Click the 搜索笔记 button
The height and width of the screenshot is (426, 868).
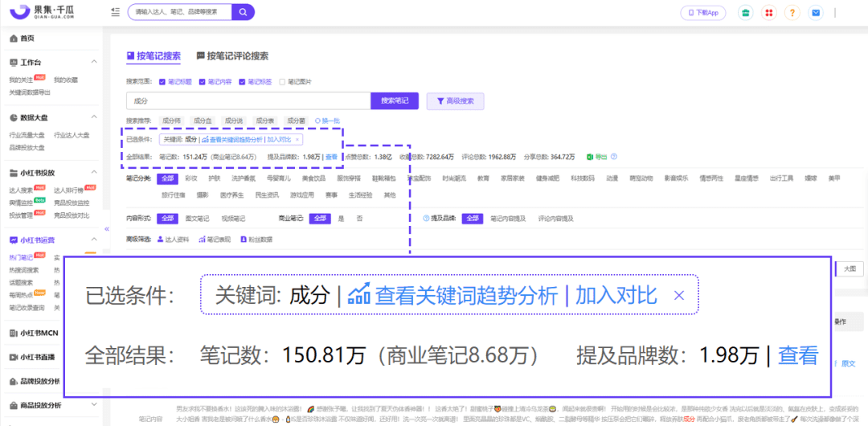[395, 101]
